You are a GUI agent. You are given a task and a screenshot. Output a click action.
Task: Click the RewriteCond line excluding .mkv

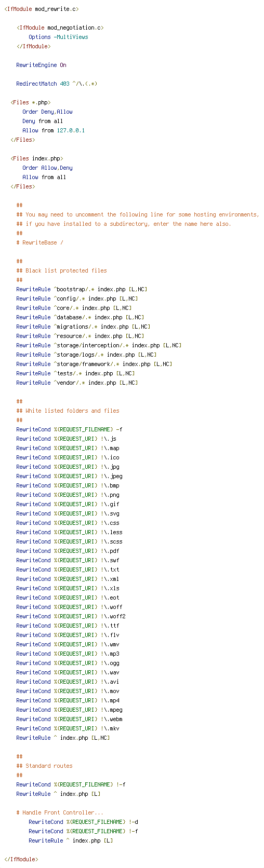pyautogui.click(x=68, y=728)
